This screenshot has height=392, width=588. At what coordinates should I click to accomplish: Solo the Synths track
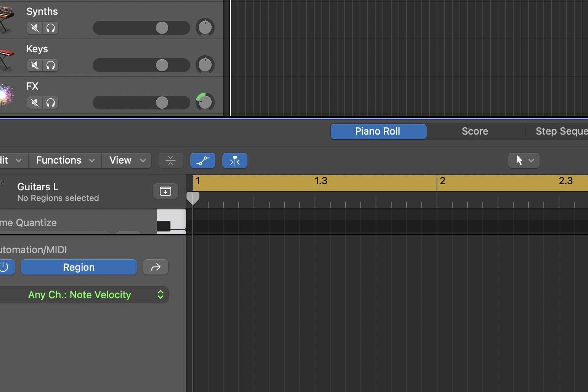[51, 28]
